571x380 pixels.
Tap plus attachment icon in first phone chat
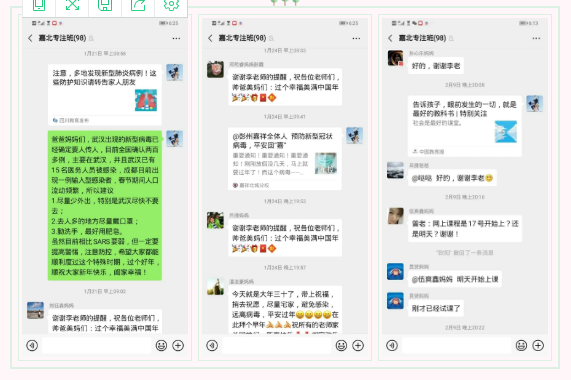click(x=178, y=345)
